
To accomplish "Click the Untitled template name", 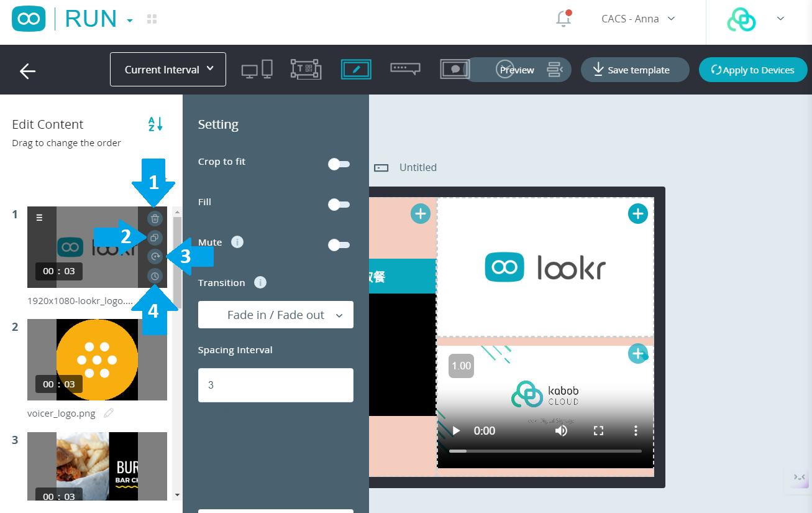I will (x=418, y=167).
